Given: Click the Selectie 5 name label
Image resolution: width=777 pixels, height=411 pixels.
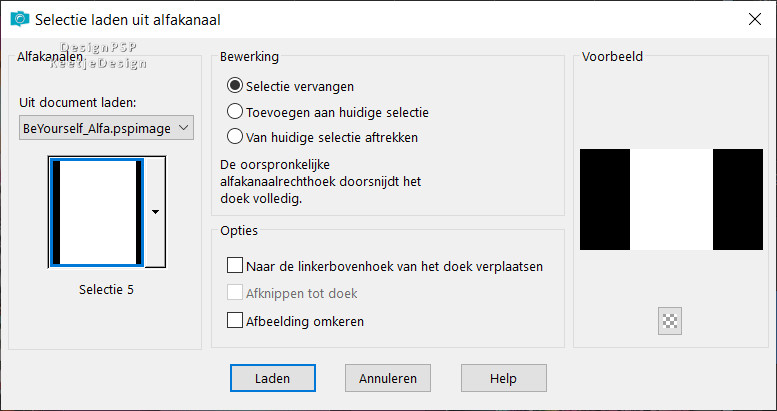Looking at the screenshot, I should (x=106, y=290).
